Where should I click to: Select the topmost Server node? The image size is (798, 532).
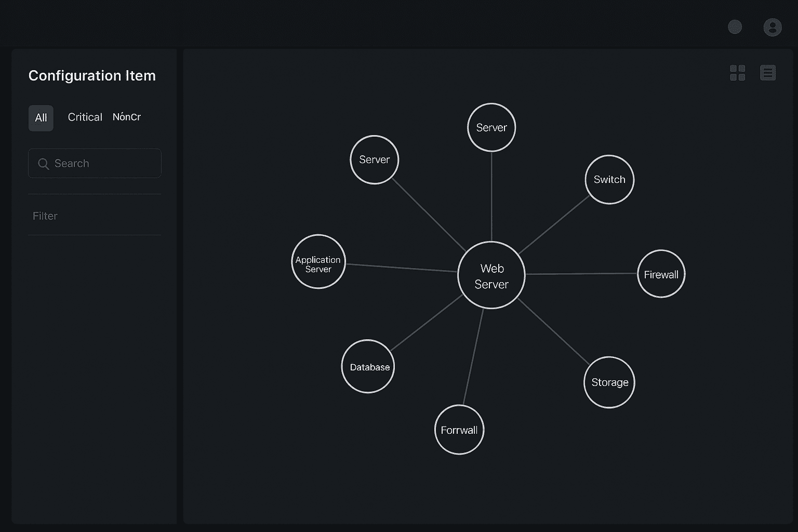point(491,128)
